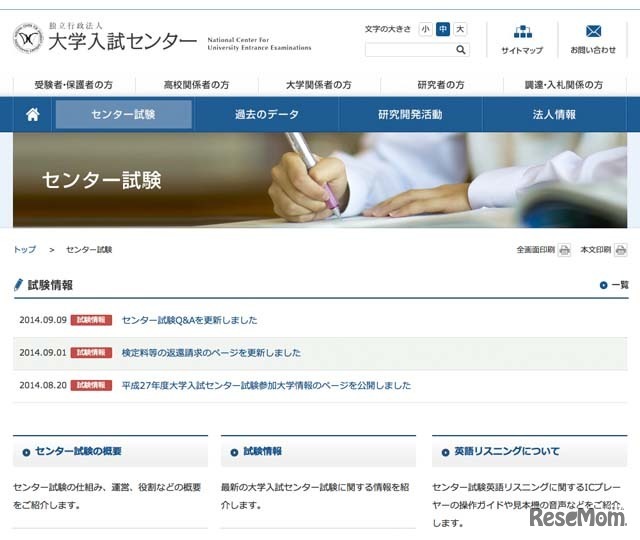Open 大学関係者の方 tab
This screenshot has height=540, width=640.
pyautogui.click(x=319, y=85)
